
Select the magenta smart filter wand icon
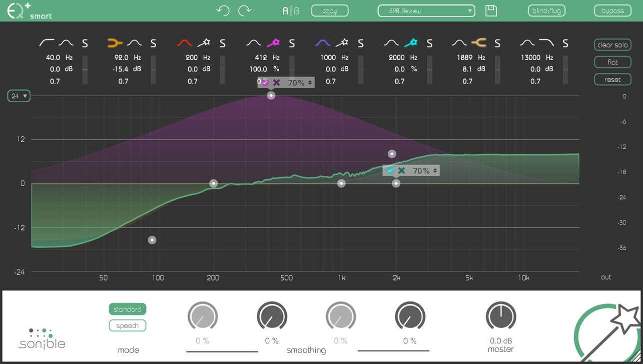click(273, 43)
